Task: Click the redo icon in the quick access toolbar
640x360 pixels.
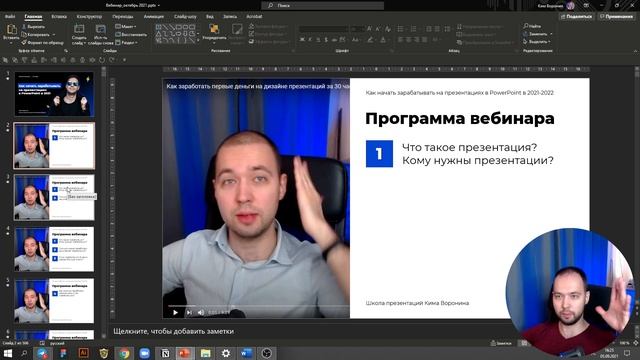Action: point(111,60)
